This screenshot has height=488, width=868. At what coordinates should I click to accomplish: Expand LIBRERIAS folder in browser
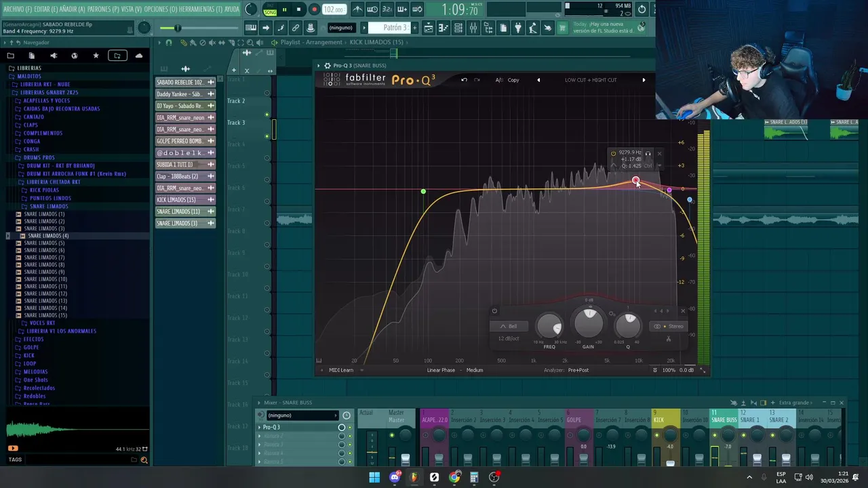28,68
